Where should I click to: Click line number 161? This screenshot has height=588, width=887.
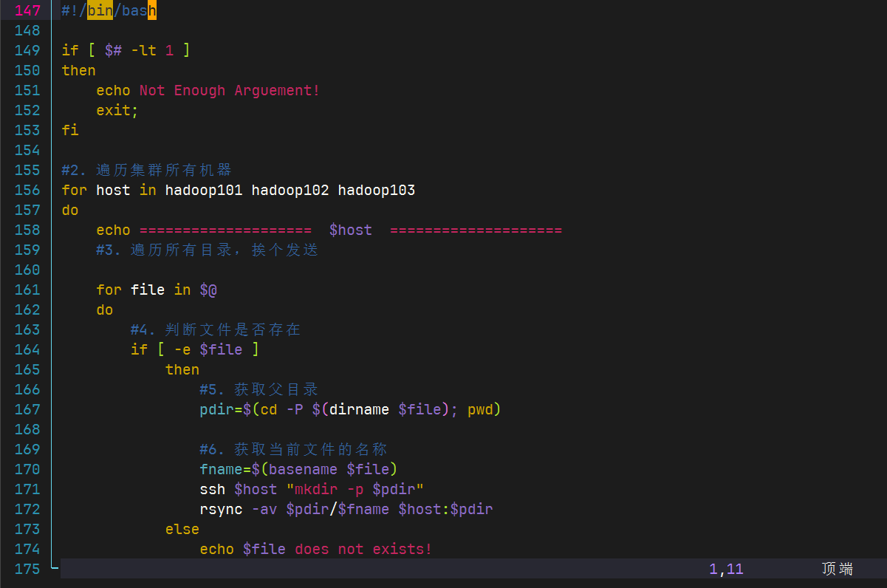point(27,290)
